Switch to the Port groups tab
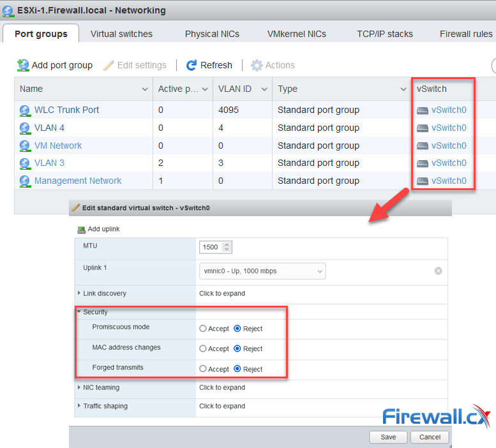The height and width of the screenshot is (448, 496). click(41, 34)
